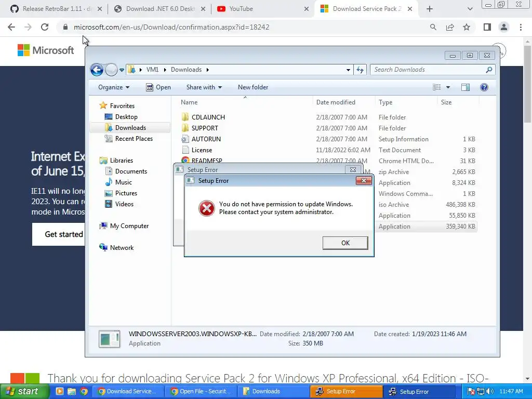Go back in the Explorer window

coord(97,70)
